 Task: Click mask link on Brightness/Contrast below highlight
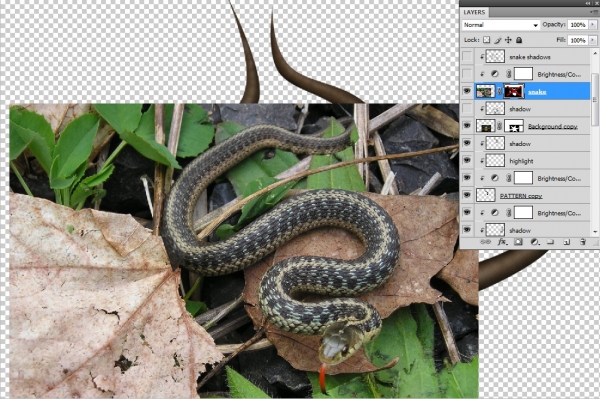(509, 178)
